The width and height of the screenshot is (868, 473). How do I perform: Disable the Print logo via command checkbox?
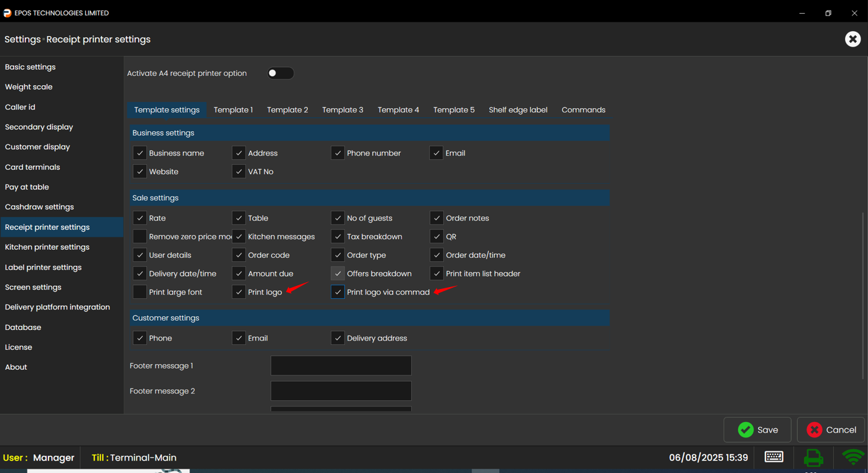tap(338, 292)
